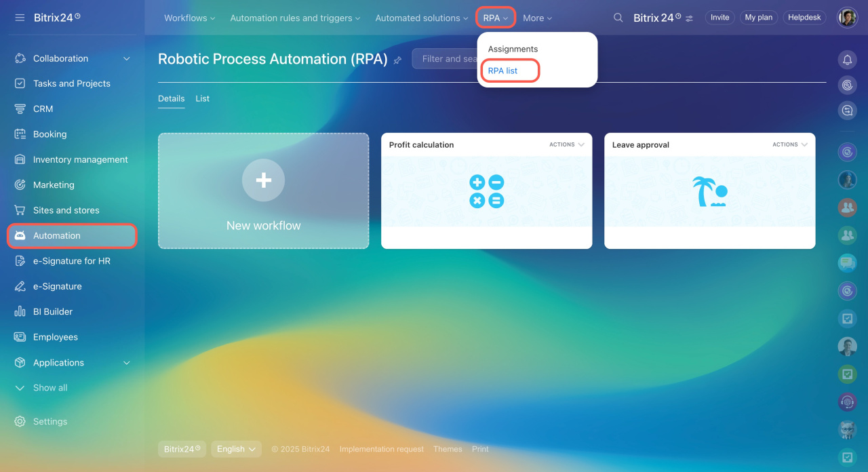Image resolution: width=868 pixels, height=472 pixels.
Task: Expand the Collapse chevron next to Collaboration
Action: coord(126,59)
